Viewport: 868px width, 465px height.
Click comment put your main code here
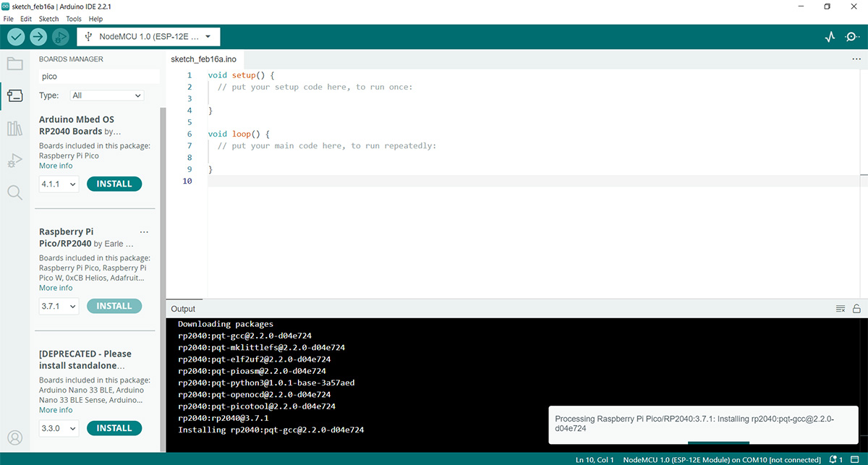pos(326,145)
